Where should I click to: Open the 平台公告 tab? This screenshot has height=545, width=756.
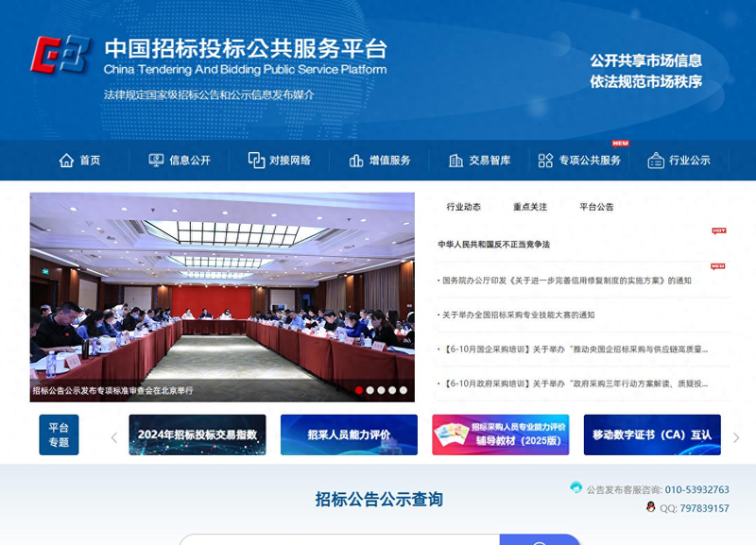point(596,206)
